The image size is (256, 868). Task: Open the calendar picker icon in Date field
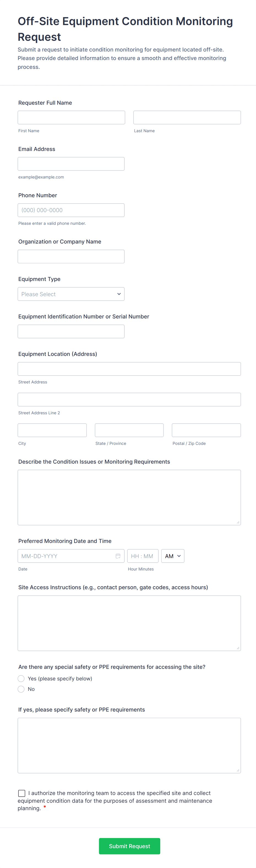pos(118,556)
